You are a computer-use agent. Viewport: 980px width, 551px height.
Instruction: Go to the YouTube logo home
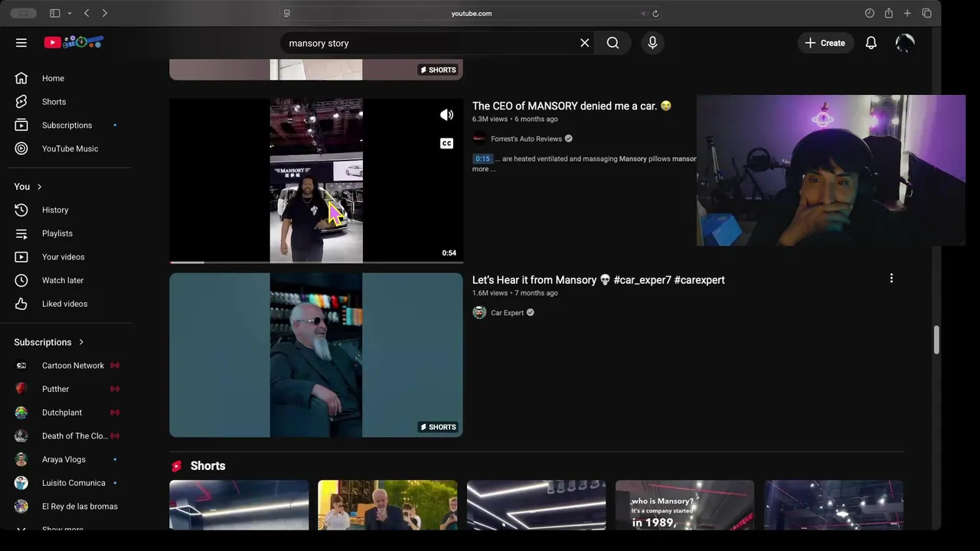(73, 43)
